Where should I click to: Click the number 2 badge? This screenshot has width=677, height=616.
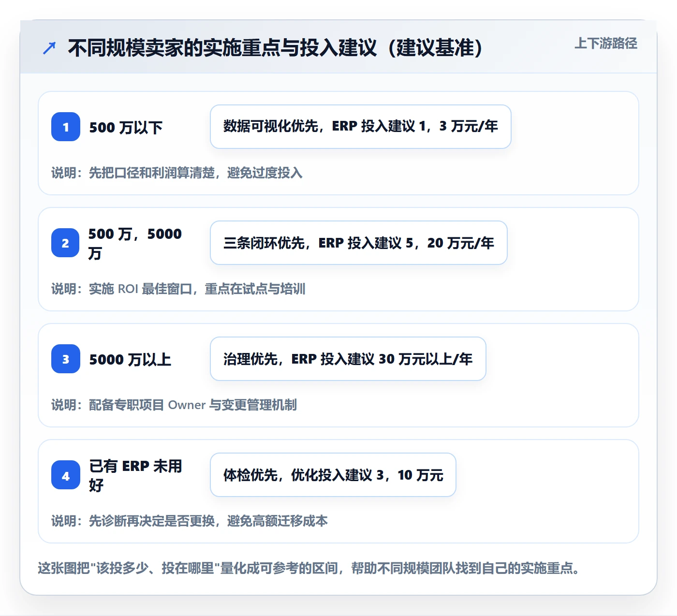point(65,243)
